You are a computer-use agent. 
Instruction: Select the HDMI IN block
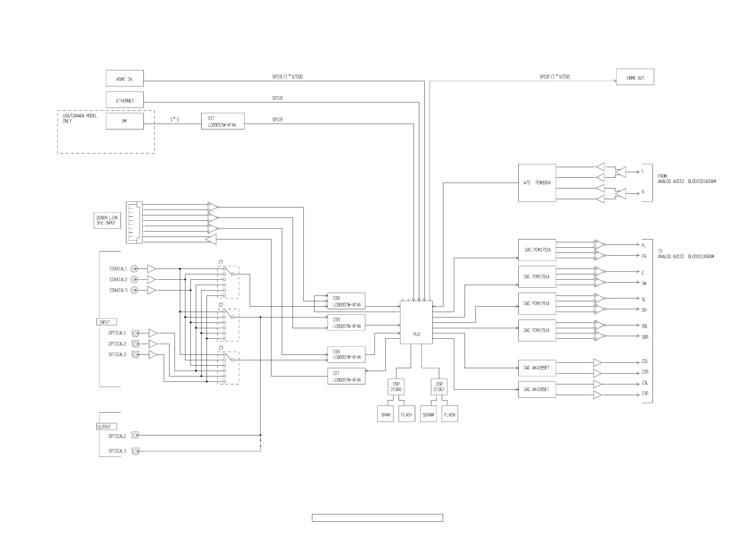pyautogui.click(x=124, y=78)
